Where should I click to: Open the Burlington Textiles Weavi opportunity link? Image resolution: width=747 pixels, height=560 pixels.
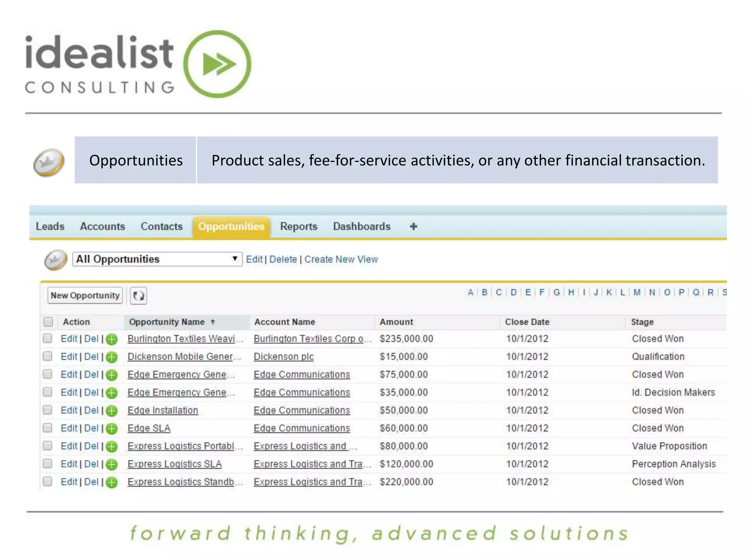coord(185,339)
